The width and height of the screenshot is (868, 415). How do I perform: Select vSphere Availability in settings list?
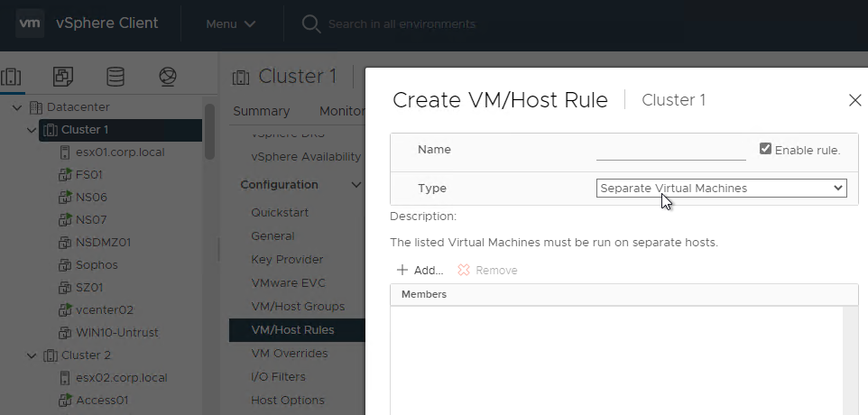click(x=306, y=157)
